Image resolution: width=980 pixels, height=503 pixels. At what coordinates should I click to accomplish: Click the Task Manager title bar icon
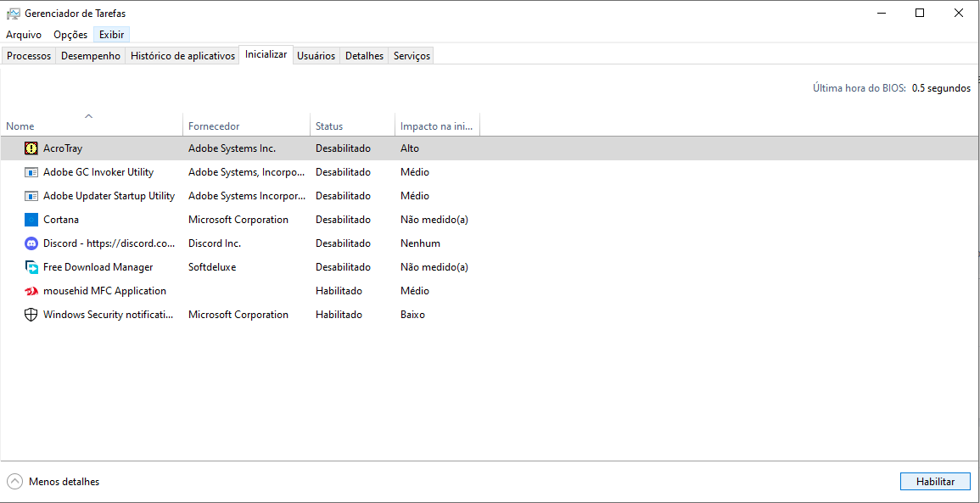click(13, 13)
